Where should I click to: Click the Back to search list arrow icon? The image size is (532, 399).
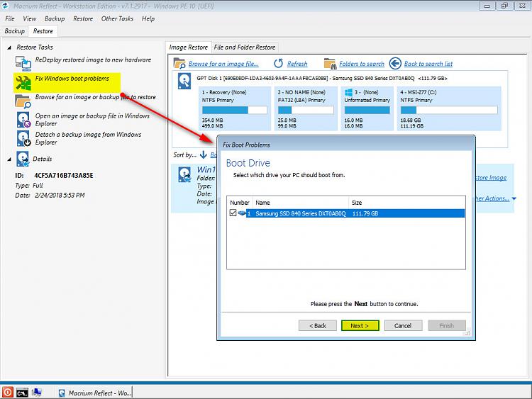(395, 64)
